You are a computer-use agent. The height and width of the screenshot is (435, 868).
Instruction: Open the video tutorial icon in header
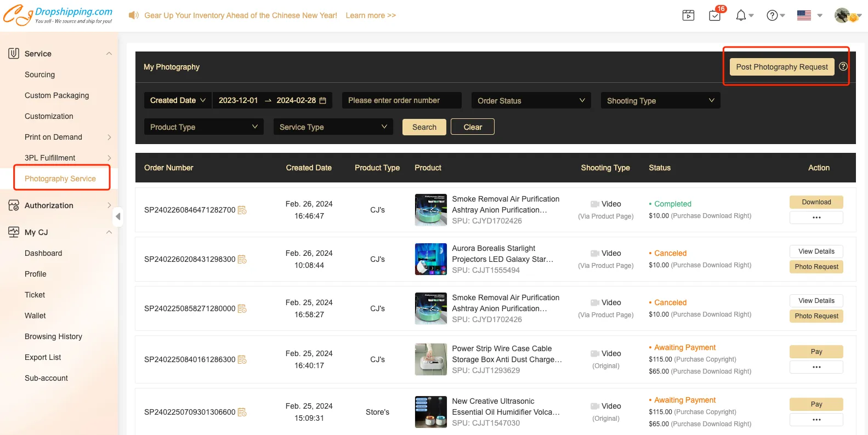(x=688, y=15)
